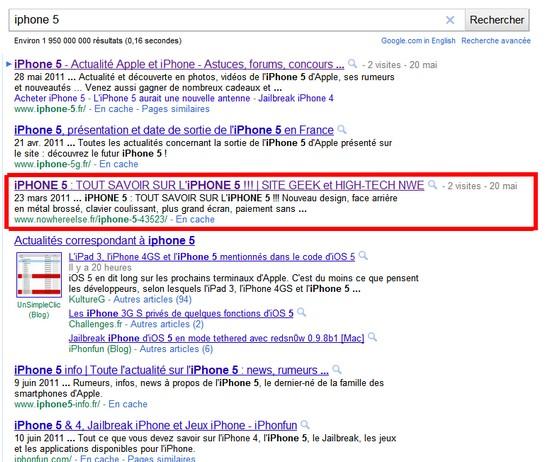The width and height of the screenshot is (550, 462).
Task: Open the sitelink 'L'iPhone 5 aurait une nouvelle antenne'
Action: click(x=172, y=98)
